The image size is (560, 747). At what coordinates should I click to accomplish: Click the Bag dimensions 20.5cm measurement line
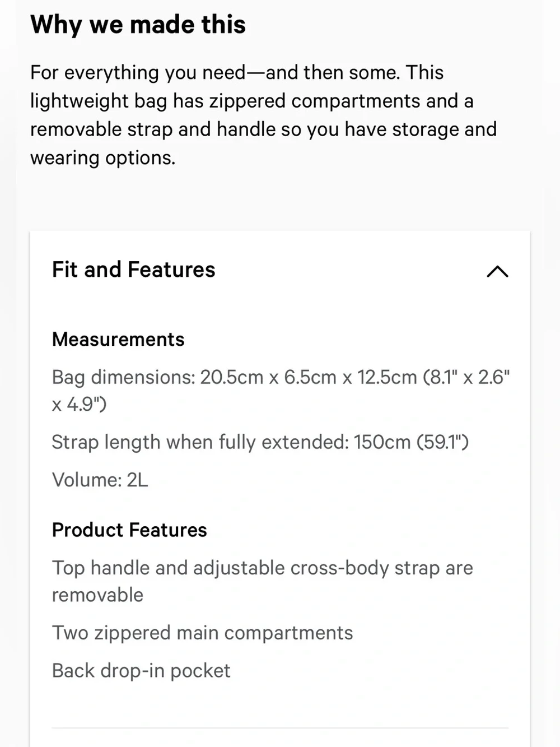(x=281, y=390)
